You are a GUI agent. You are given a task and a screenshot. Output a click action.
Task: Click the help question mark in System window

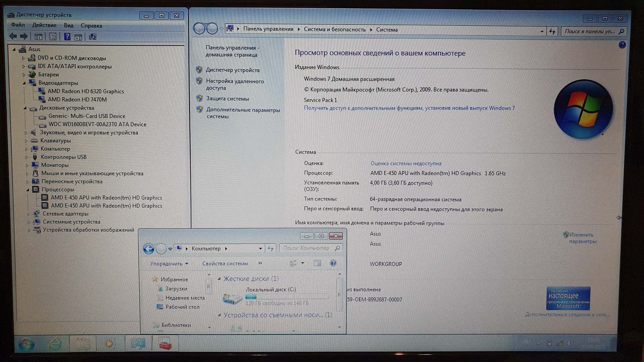[x=622, y=45]
